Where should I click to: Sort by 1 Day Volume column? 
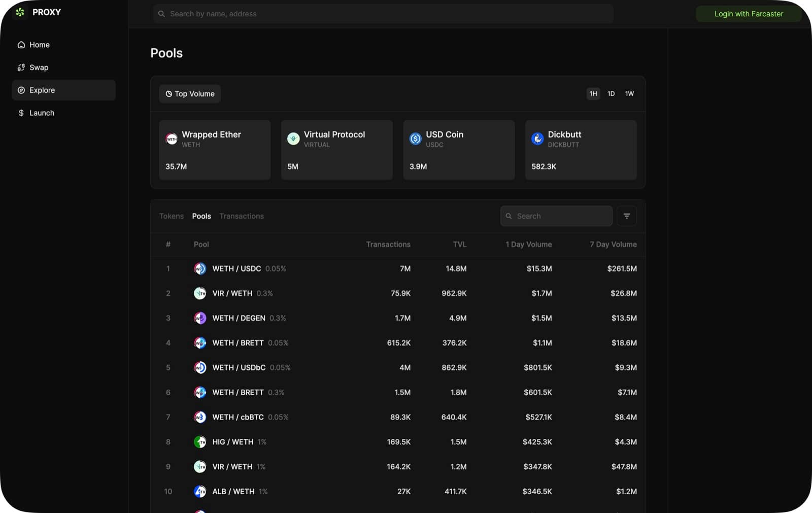[528, 245]
